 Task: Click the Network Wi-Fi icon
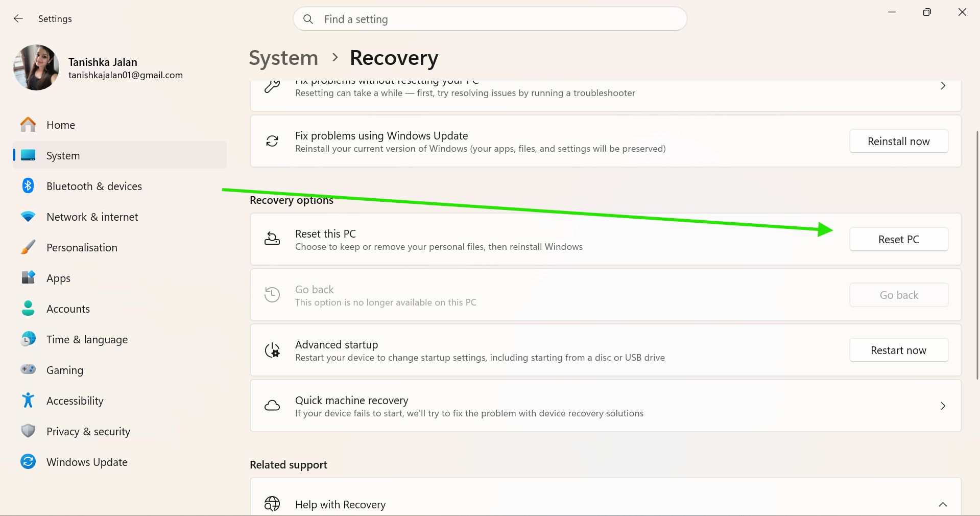tap(28, 217)
